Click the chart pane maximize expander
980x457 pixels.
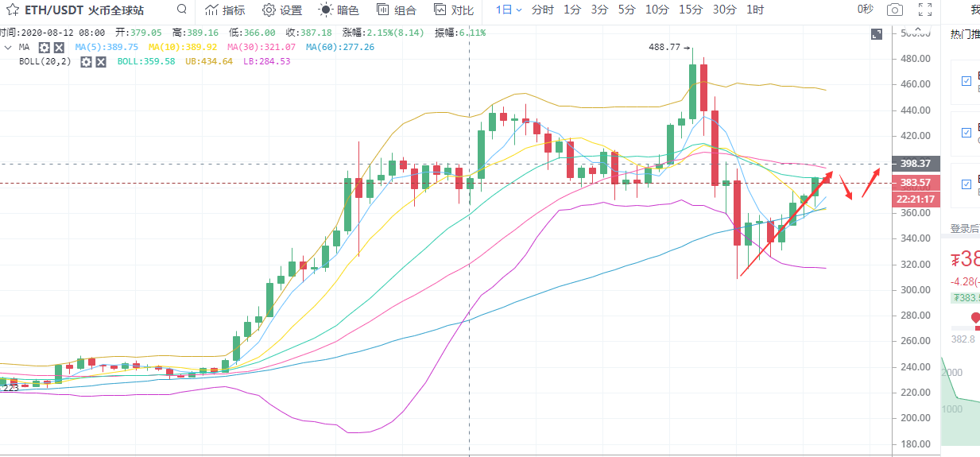click(877, 34)
